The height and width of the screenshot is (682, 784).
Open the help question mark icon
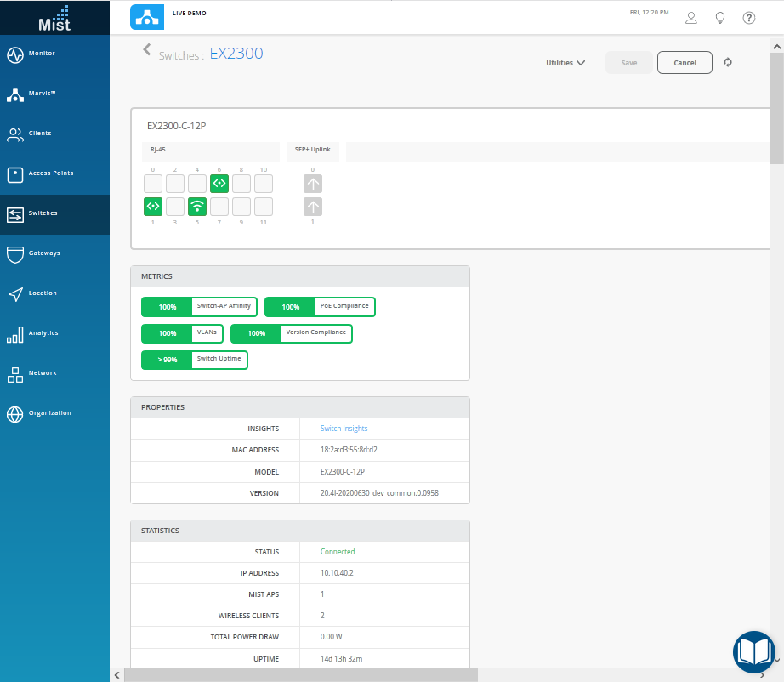749,18
